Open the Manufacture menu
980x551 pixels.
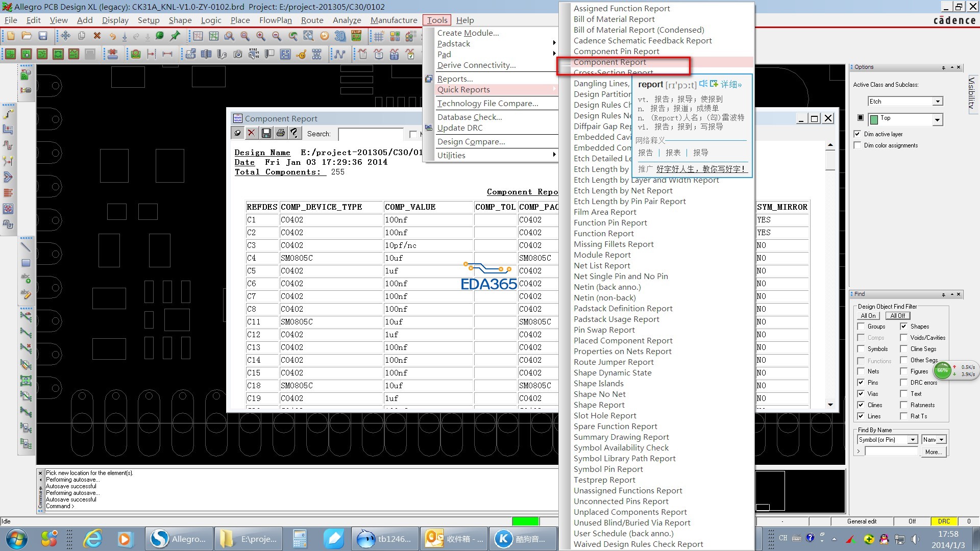[x=394, y=20]
